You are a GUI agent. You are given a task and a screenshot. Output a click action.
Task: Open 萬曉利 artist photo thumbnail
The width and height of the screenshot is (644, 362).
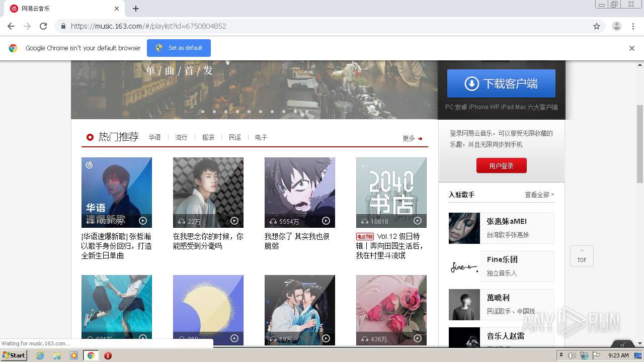pos(464,305)
